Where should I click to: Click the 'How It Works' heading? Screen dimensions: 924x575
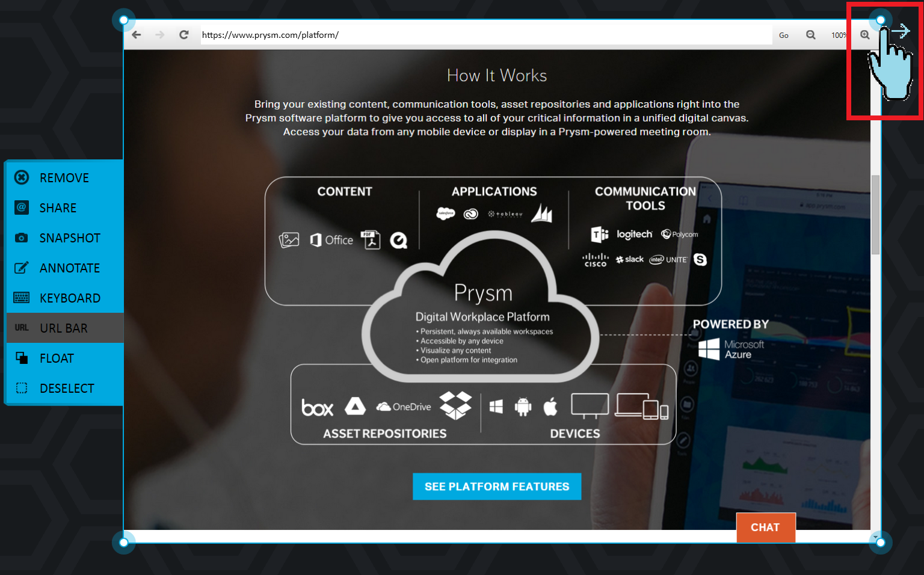[497, 76]
